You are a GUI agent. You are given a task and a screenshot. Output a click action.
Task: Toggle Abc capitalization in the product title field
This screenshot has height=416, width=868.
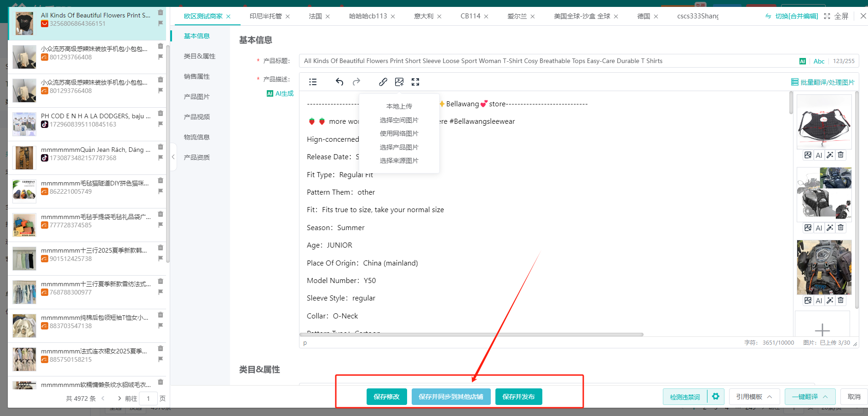coord(819,61)
